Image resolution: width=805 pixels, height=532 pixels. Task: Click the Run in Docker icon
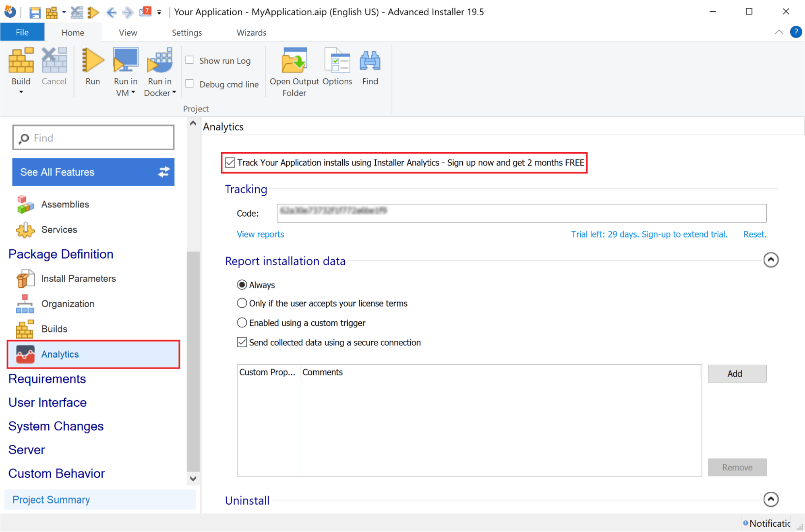(x=160, y=61)
